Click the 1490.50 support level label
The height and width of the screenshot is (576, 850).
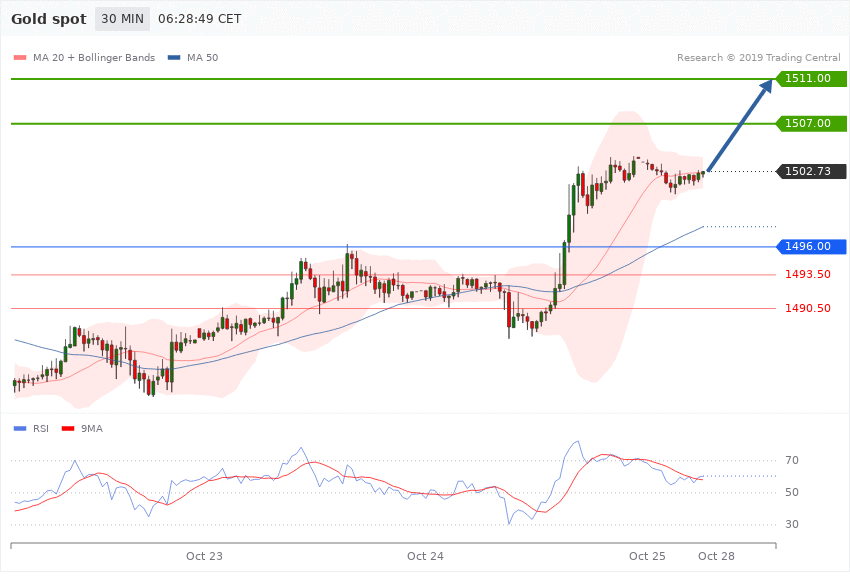[x=808, y=308]
